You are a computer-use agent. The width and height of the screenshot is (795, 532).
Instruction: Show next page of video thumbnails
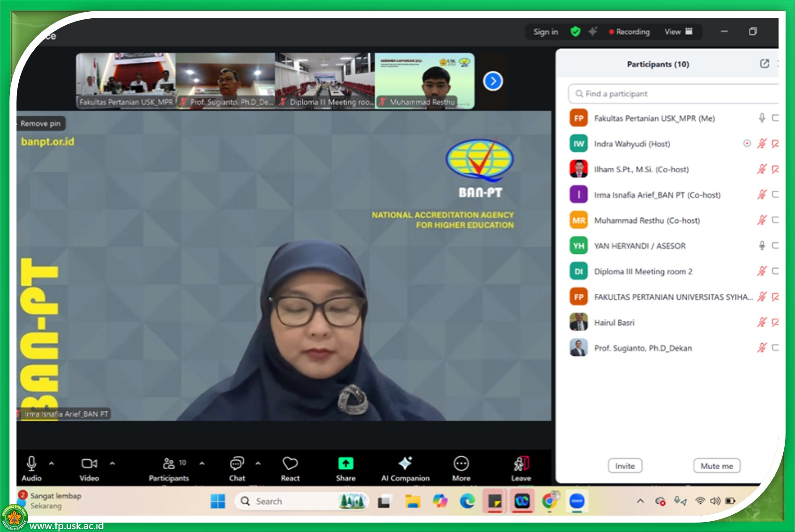493,81
